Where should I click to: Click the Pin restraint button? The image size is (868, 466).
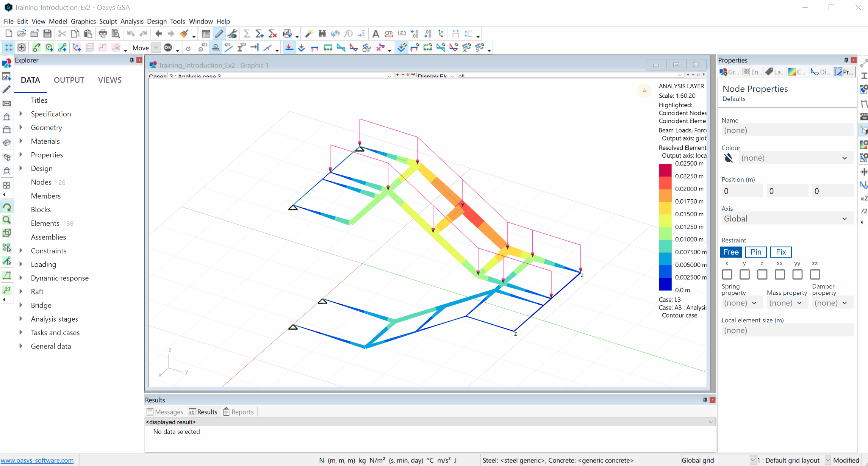pos(755,252)
